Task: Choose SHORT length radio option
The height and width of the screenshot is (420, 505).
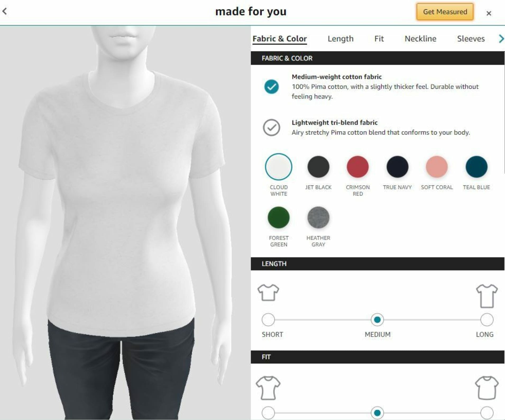Action: pos(268,320)
